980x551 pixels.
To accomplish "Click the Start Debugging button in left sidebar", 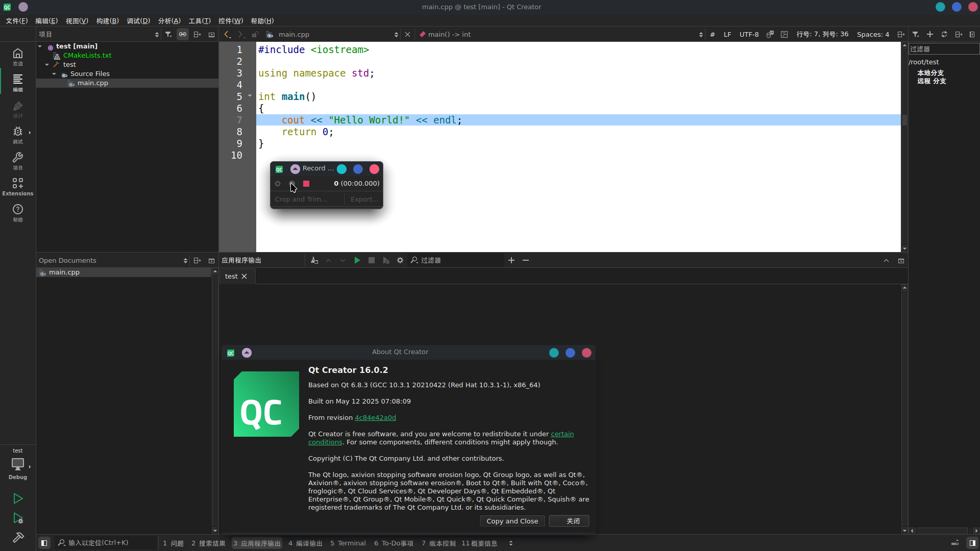I will click(x=18, y=518).
